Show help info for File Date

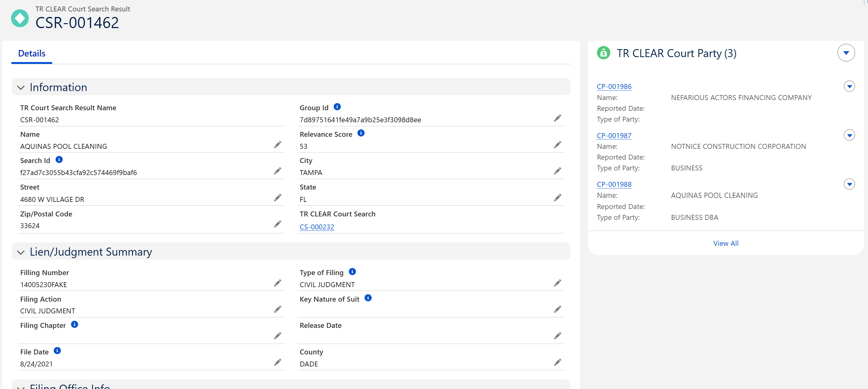(57, 351)
